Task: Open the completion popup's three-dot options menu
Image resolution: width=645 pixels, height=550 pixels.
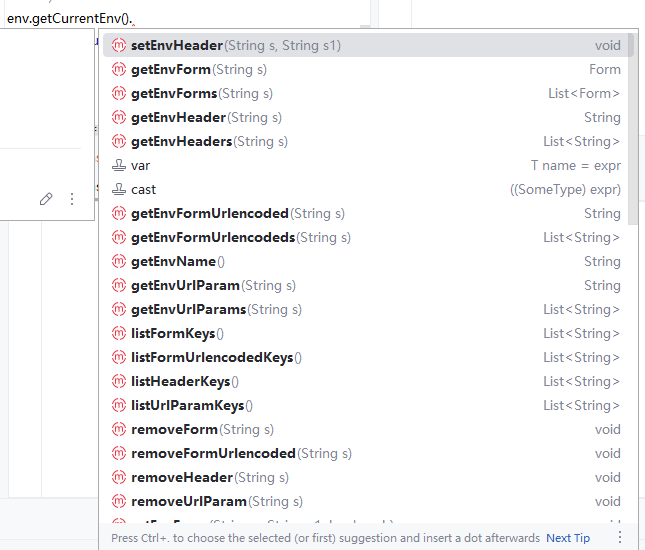Action: pyautogui.click(x=619, y=537)
